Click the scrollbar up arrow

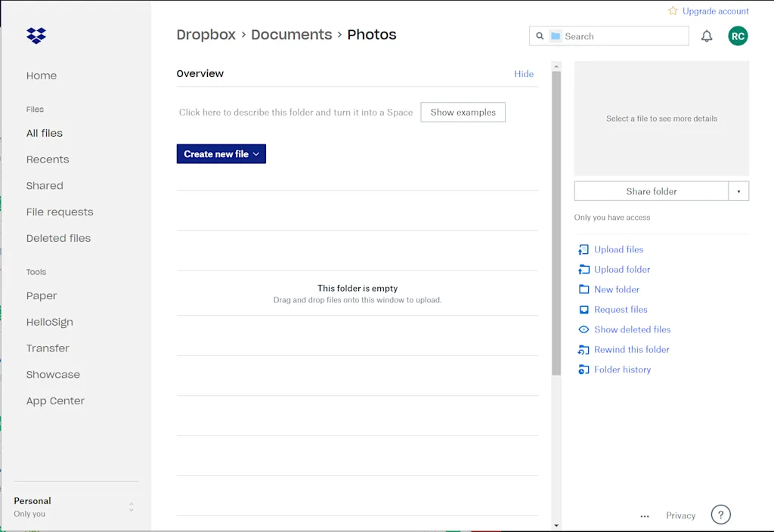(556, 66)
